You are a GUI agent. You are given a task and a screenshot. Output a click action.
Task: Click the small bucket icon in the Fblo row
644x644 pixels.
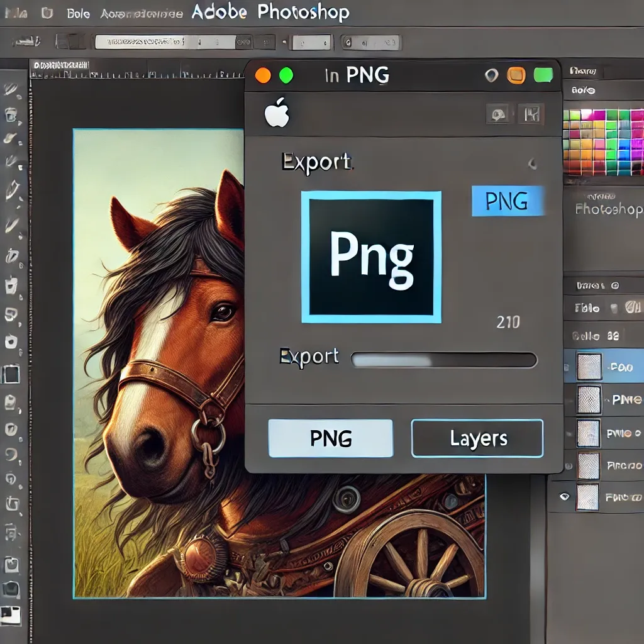pos(614,308)
